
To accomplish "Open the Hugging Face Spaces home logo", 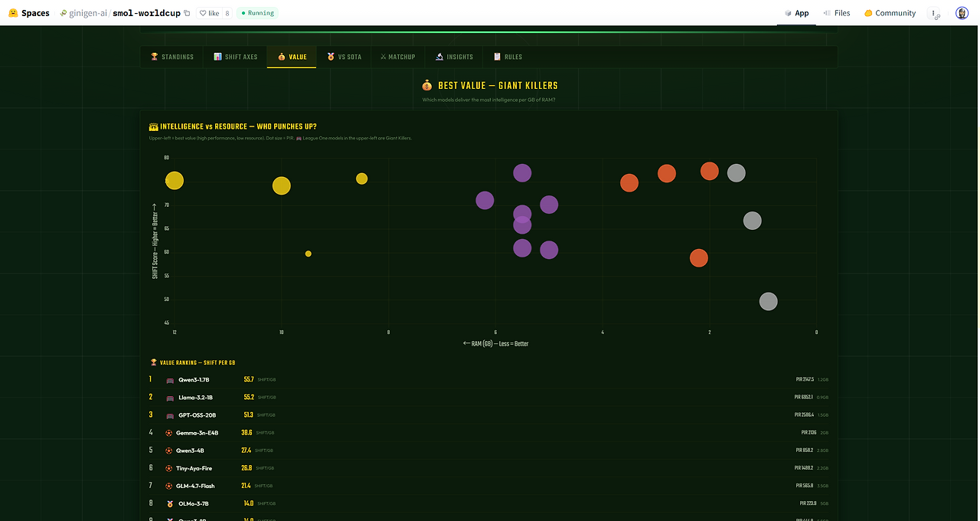I will [x=29, y=13].
